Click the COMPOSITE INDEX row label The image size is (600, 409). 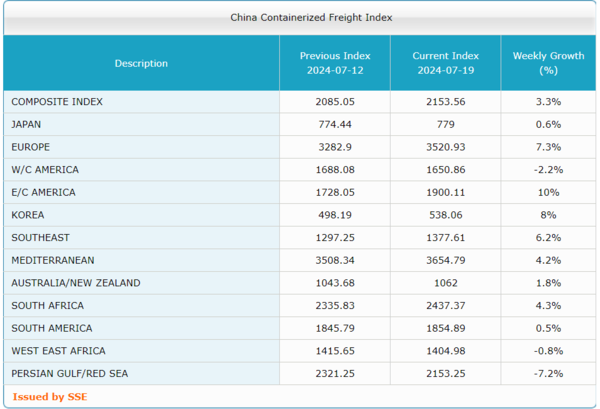click(x=57, y=102)
